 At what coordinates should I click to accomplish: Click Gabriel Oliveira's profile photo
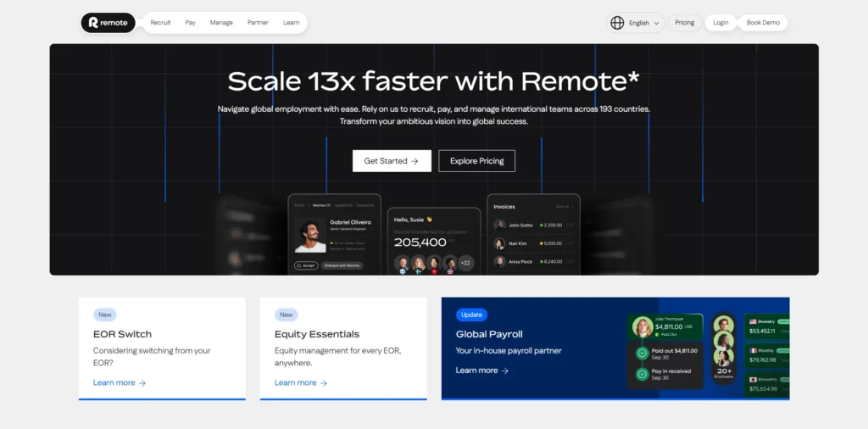pos(310,235)
